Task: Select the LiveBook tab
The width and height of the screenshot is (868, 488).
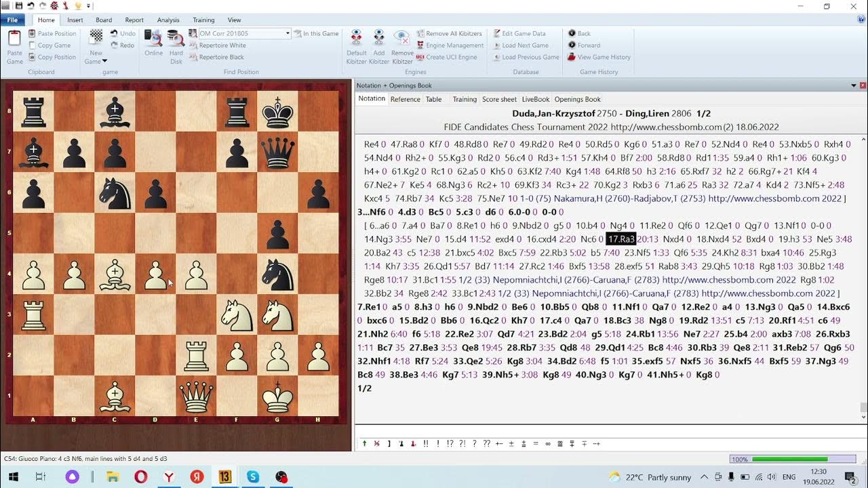Action: click(x=536, y=99)
